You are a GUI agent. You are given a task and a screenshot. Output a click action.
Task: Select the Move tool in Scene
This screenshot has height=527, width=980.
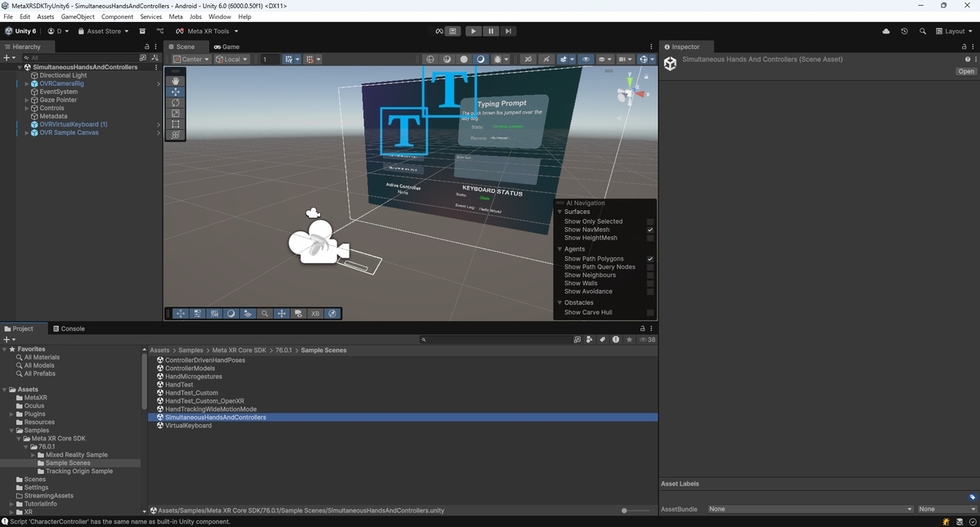[x=176, y=92]
